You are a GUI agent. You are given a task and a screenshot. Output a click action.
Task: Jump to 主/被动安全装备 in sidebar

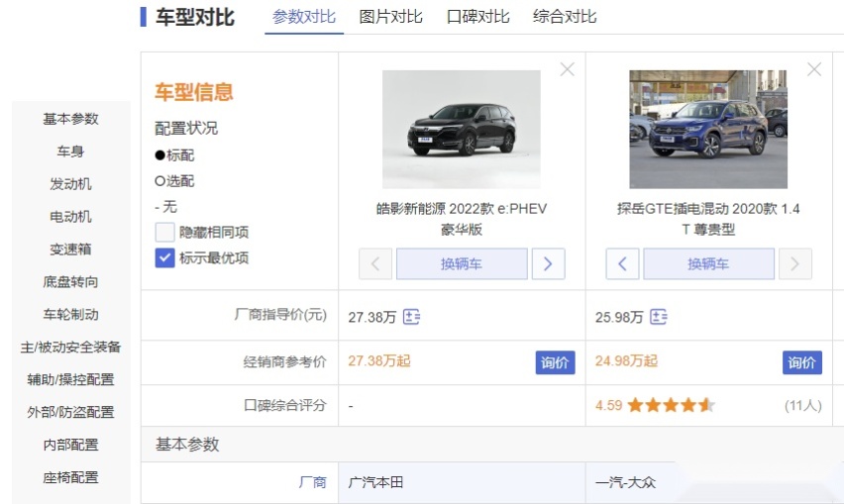[70, 347]
